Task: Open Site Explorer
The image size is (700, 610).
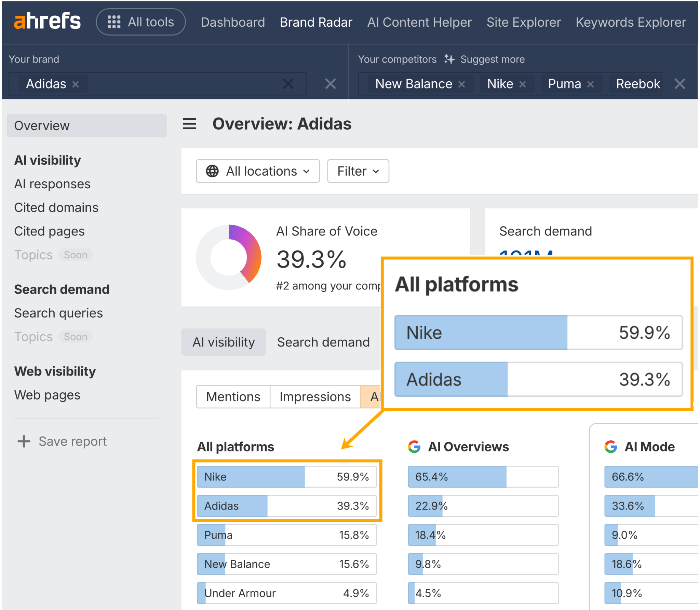Action: [524, 22]
